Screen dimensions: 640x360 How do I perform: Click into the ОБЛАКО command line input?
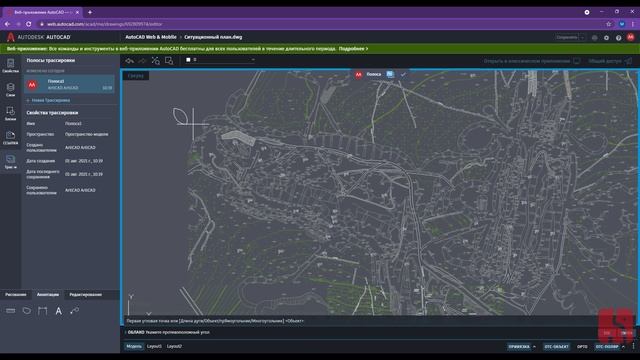tap(359, 332)
